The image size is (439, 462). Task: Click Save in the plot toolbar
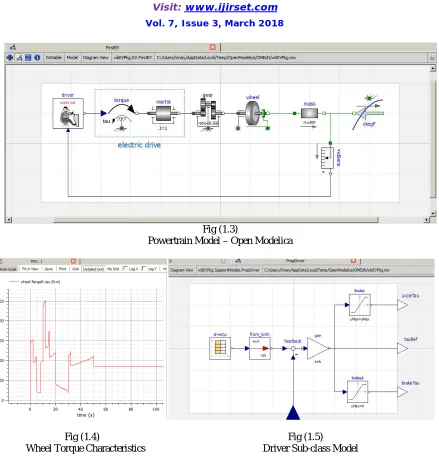(49, 269)
